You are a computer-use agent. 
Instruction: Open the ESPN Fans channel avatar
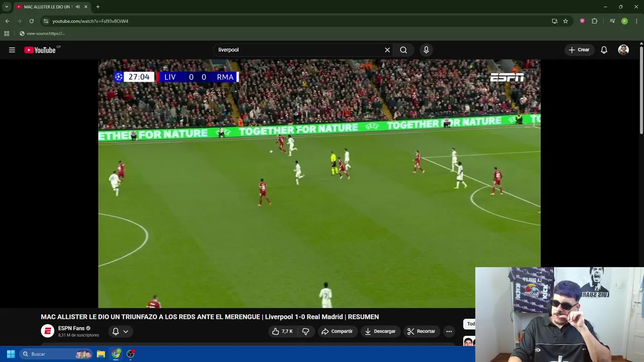[47, 331]
